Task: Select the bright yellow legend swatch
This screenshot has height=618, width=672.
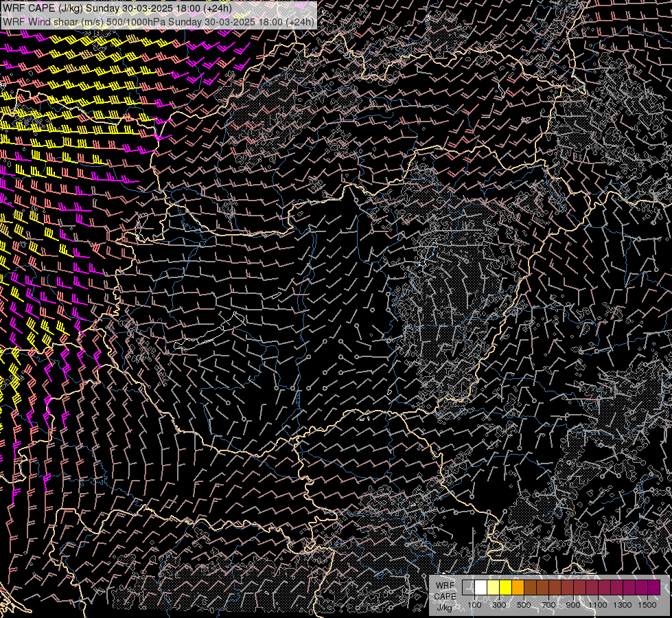Action: tap(505, 588)
